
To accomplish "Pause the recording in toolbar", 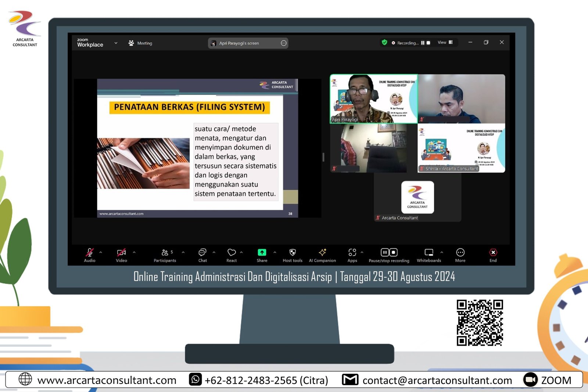I will [384, 252].
